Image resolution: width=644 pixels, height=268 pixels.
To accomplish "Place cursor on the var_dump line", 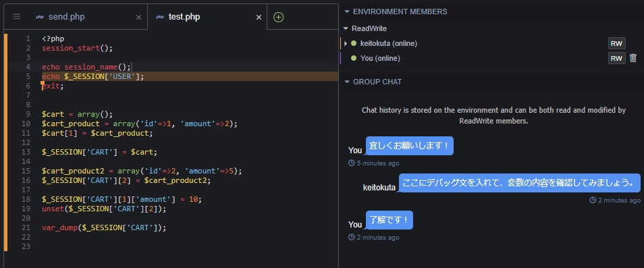I will pos(104,227).
